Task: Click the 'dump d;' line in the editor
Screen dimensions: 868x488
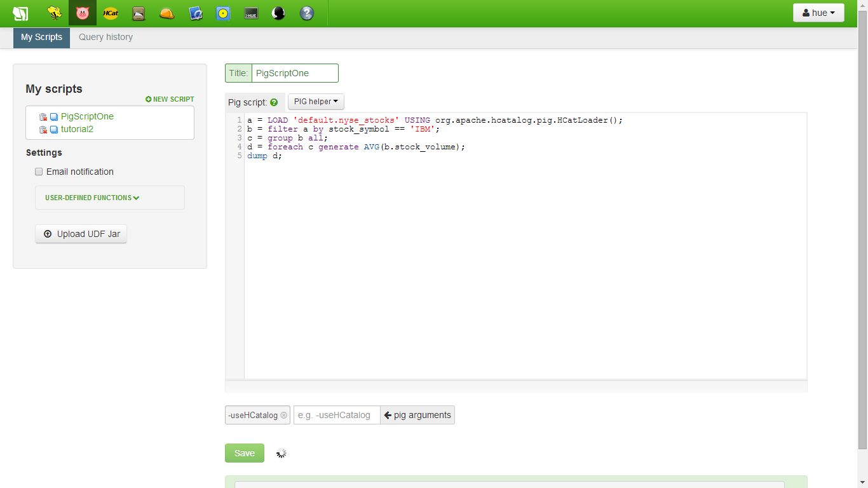Action: pos(264,156)
